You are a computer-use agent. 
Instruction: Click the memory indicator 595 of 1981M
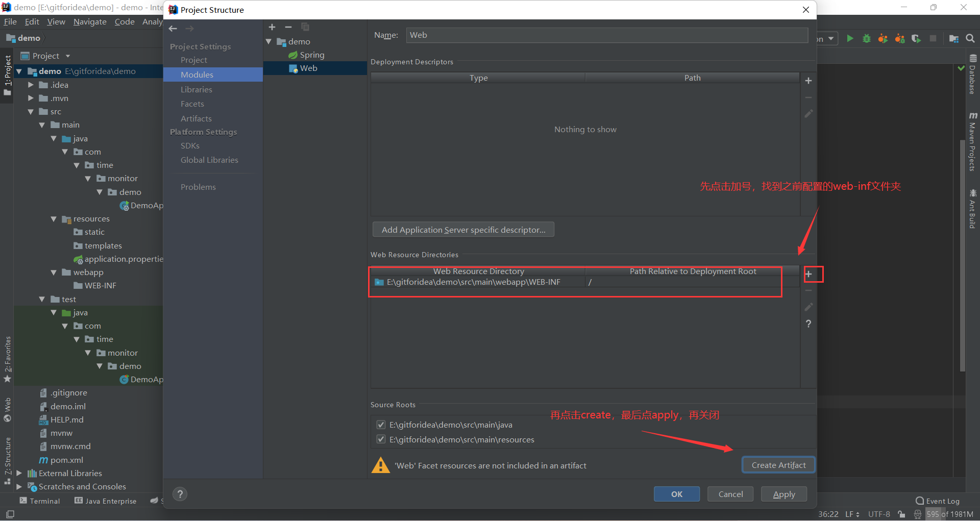950,514
